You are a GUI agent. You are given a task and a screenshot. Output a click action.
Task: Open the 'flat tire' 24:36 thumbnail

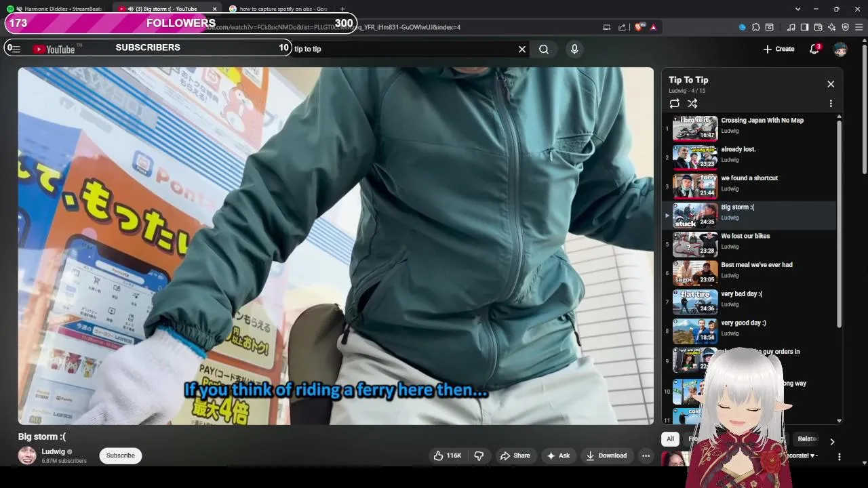[695, 302]
